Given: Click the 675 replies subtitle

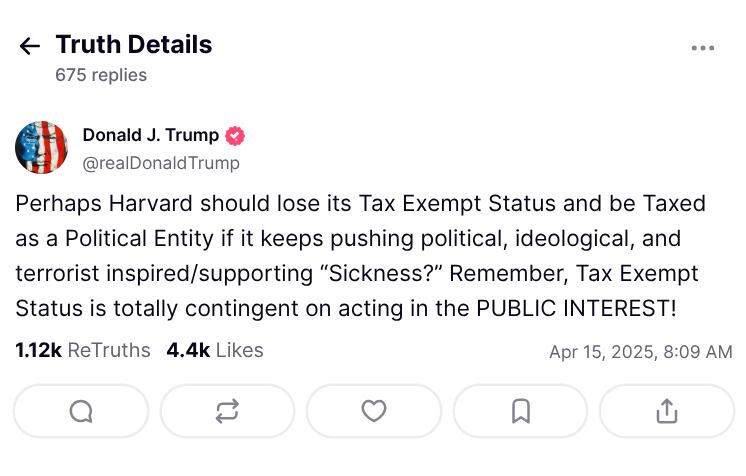Looking at the screenshot, I should 101,75.
